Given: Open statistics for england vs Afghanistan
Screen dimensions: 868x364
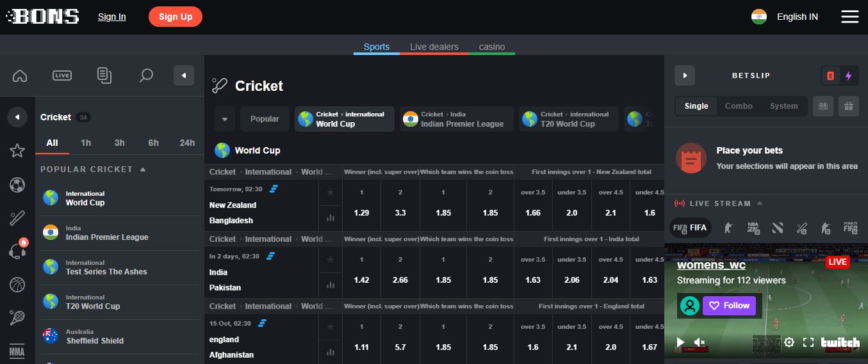Looking at the screenshot, I should tap(331, 352).
